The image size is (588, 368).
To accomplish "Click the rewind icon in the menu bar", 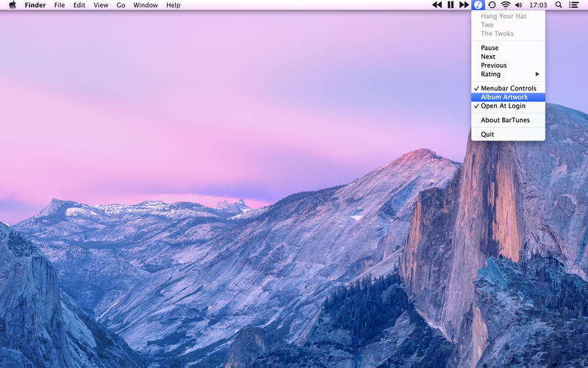I will click(437, 5).
